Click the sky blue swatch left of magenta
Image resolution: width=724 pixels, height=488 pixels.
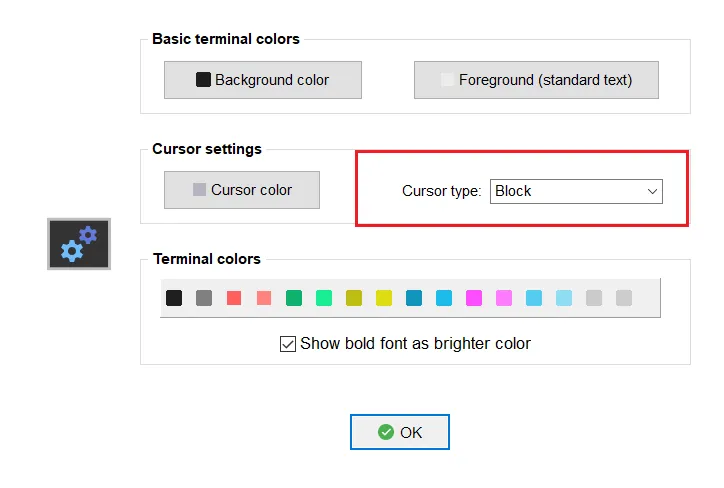[444, 298]
